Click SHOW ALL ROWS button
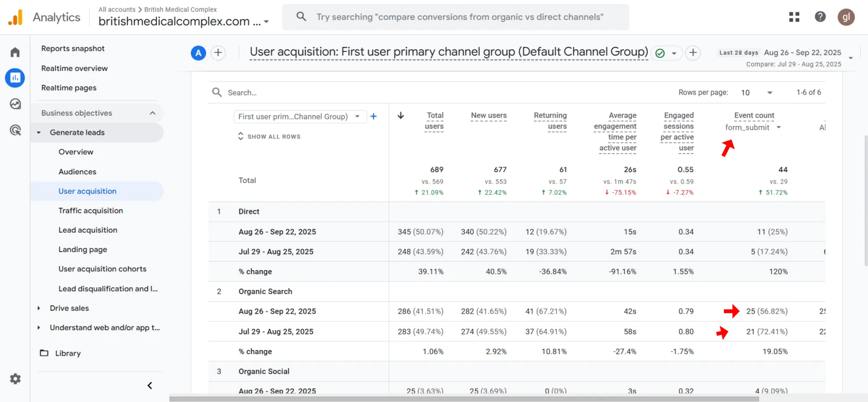 click(x=269, y=137)
